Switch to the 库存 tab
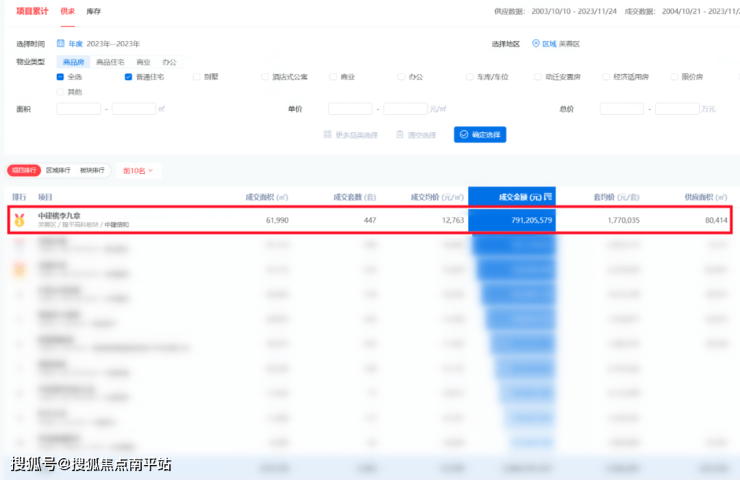Screen dimensions: 740x480 coord(93,11)
